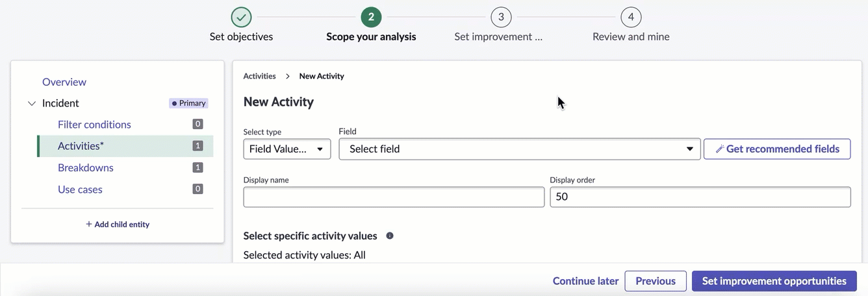Image resolution: width=868 pixels, height=296 pixels.
Task: Click the Breakdowns count badge 1
Action: [x=198, y=167]
